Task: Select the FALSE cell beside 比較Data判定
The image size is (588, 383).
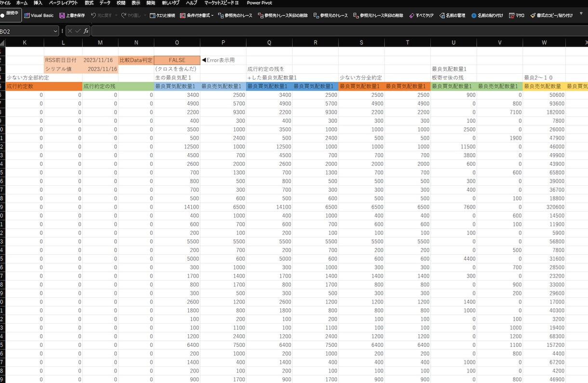Action: pos(177,60)
